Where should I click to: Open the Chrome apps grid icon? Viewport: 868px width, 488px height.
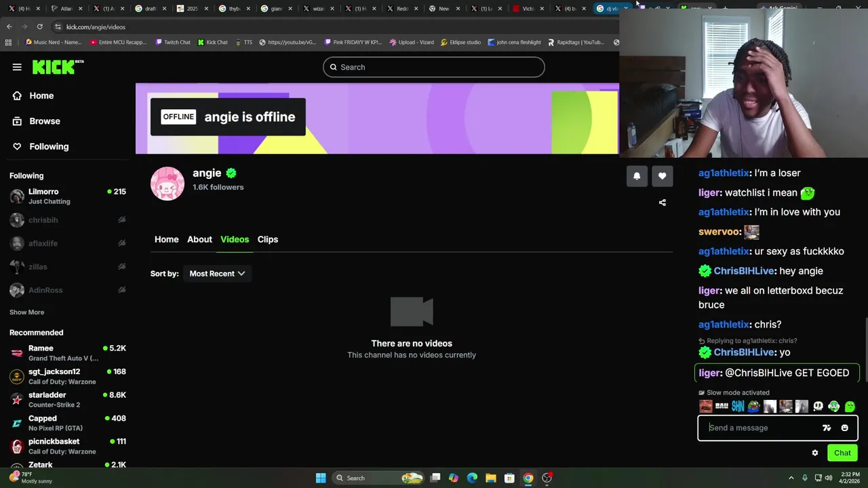point(8,42)
